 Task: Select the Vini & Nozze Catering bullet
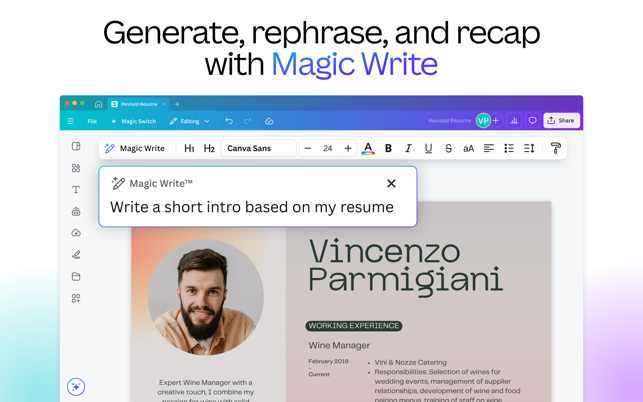(411, 362)
